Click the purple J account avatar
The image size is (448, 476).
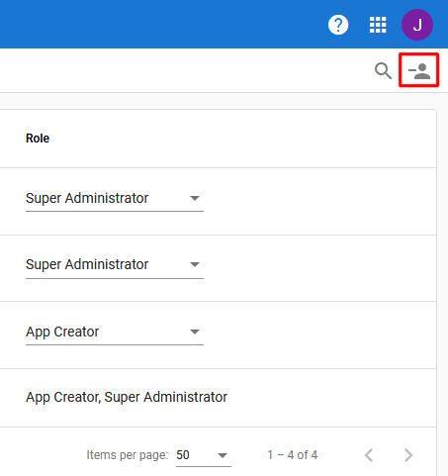click(417, 25)
